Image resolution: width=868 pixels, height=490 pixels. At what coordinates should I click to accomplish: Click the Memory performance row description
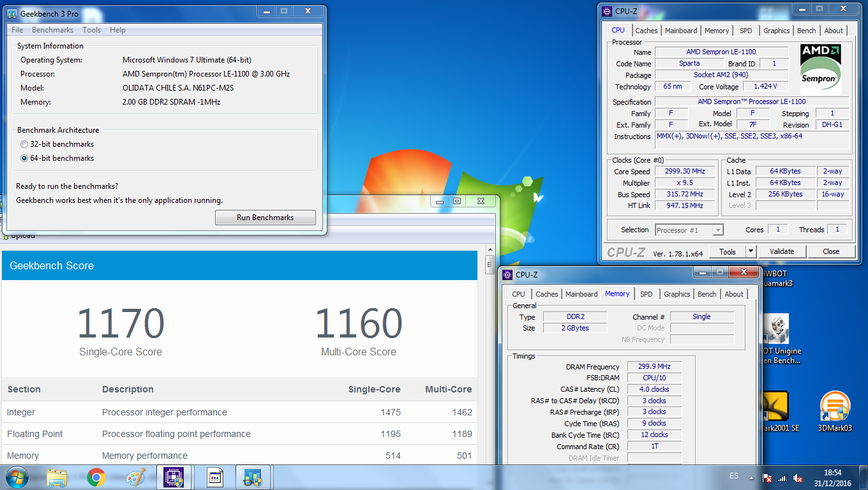coord(145,456)
